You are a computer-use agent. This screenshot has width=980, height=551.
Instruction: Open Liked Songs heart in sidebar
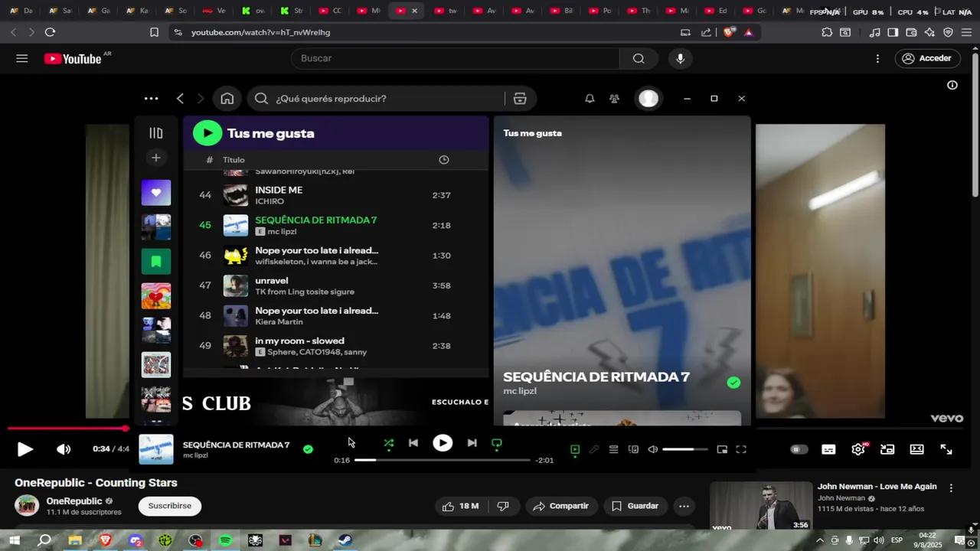coord(156,193)
